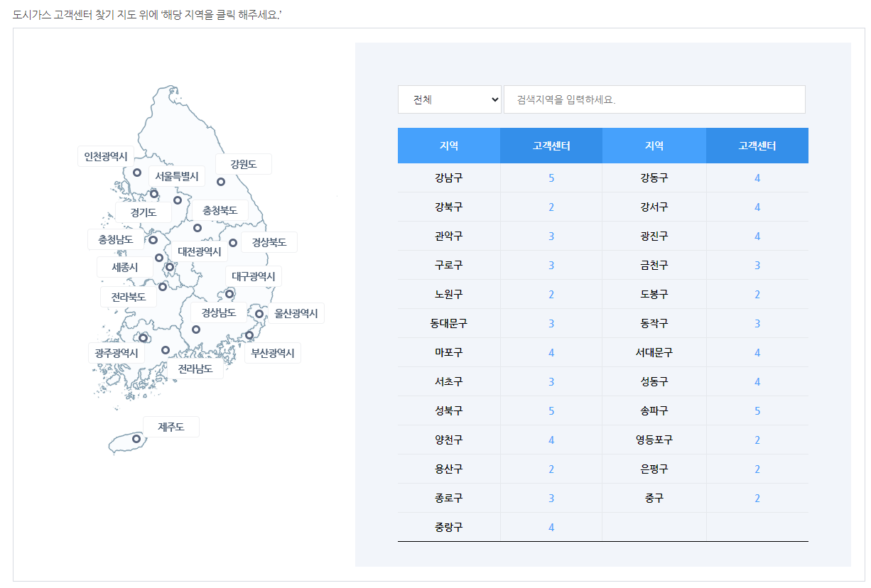This screenshot has width=871, height=588.
Task: Open 성북구 customer center count
Action: [551, 410]
